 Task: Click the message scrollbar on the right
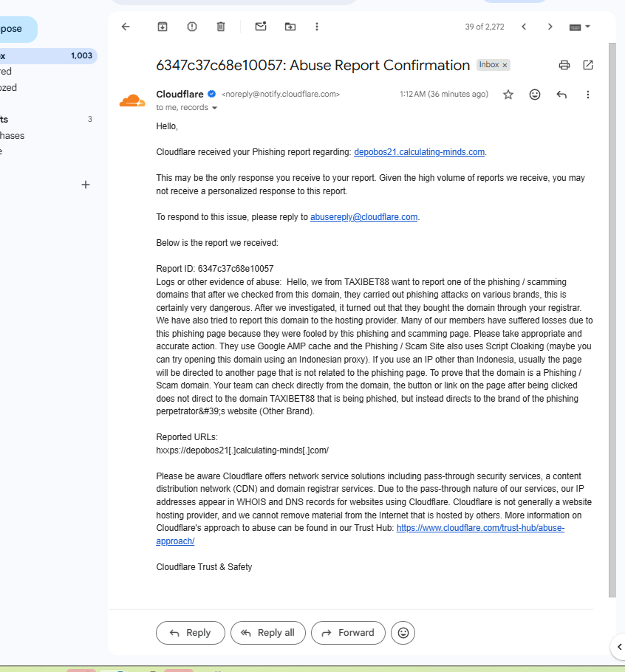612,319
